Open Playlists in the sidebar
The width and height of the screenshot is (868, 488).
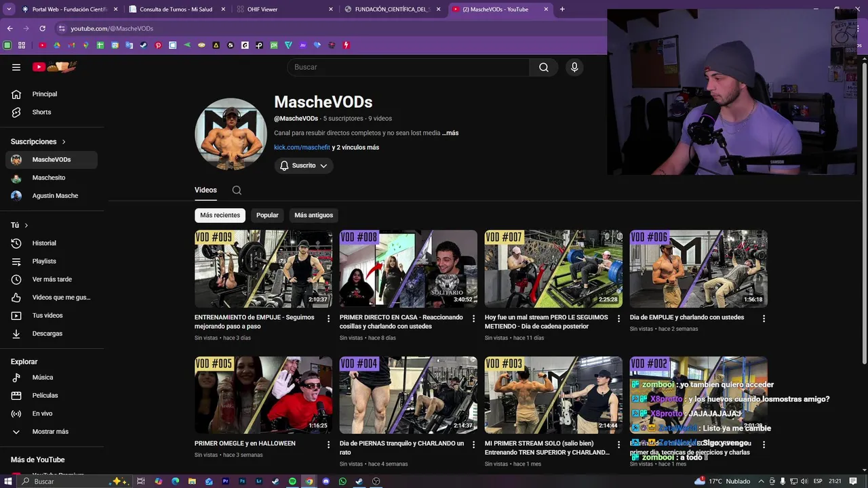tap(52, 261)
